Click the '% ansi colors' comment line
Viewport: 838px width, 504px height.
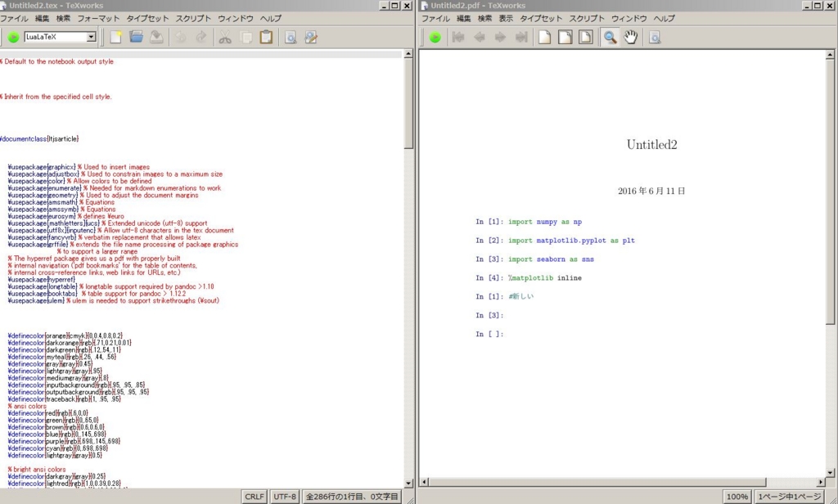pyautogui.click(x=27, y=406)
